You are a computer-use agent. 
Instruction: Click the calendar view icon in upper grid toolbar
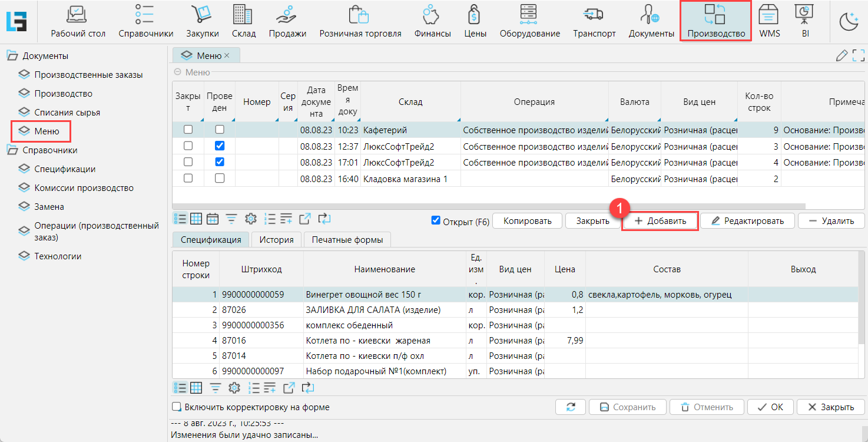(x=213, y=219)
